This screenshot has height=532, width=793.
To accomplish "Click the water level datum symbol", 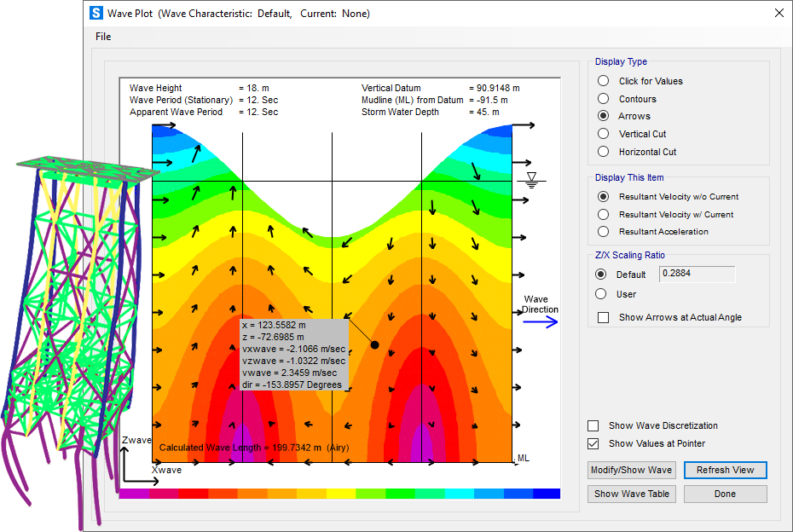I will coord(532,179).
